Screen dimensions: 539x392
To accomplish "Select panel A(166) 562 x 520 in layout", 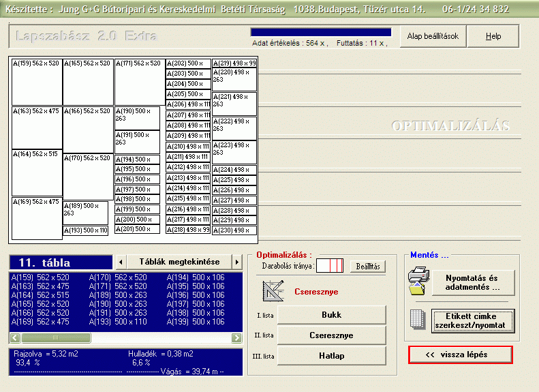I will pos(88,130).
